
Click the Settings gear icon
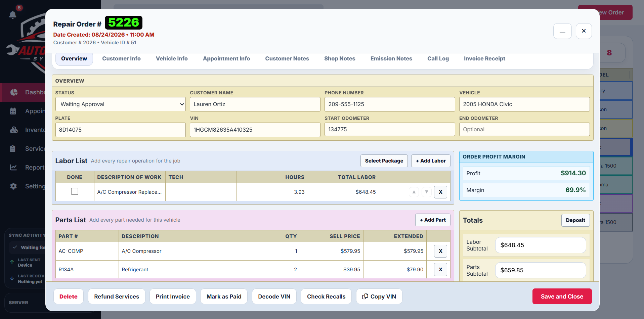pyautogui.click(x=13, y=186)
